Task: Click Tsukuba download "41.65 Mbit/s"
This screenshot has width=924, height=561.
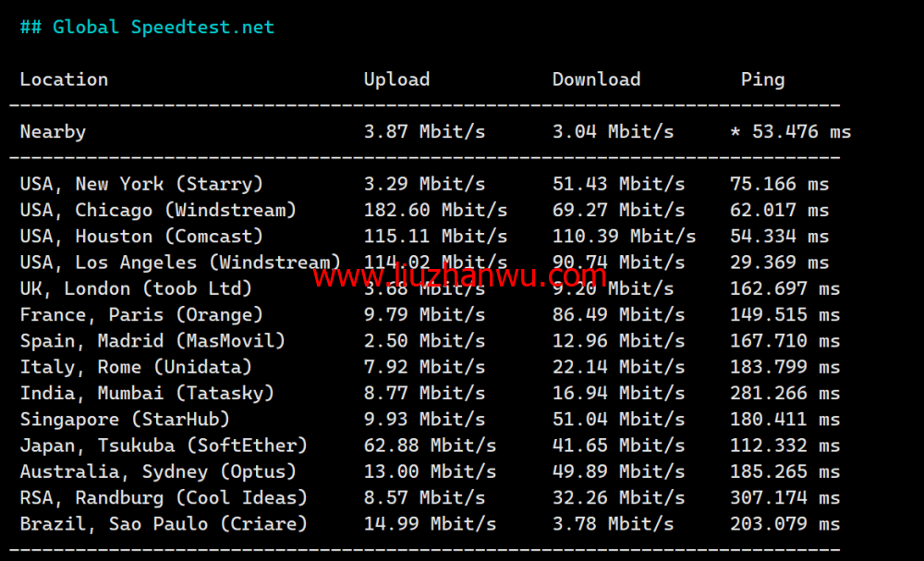Action: pos(619,445)
